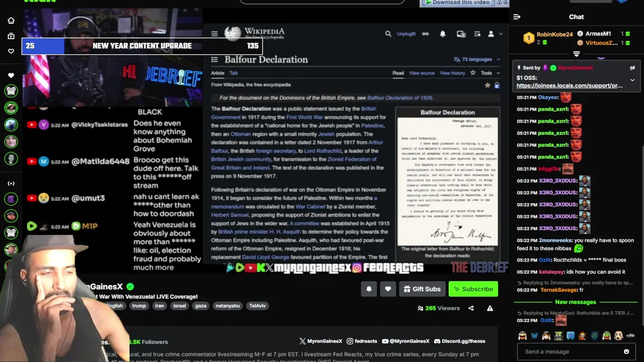Screen dimensions: 644x362
Task: Click the gold featured-article star icon
Action: [487, 85]
